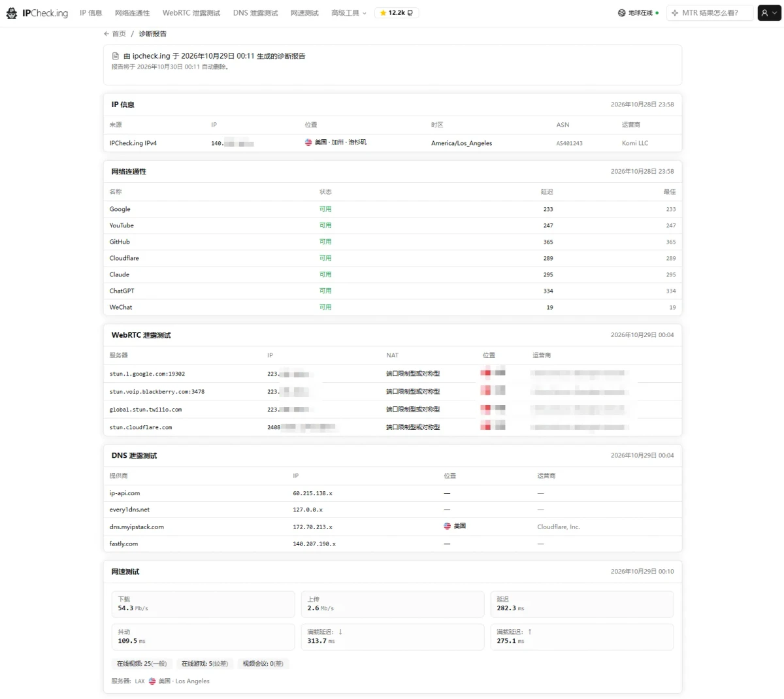This screenshot has width=784, height=699.
Task: Select the stun.voip.blackberry.com:3478 server entry
Action: tap(157, 391)
